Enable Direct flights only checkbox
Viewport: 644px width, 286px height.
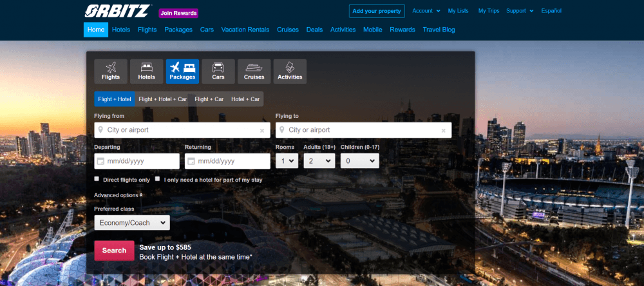coord(97,179)
